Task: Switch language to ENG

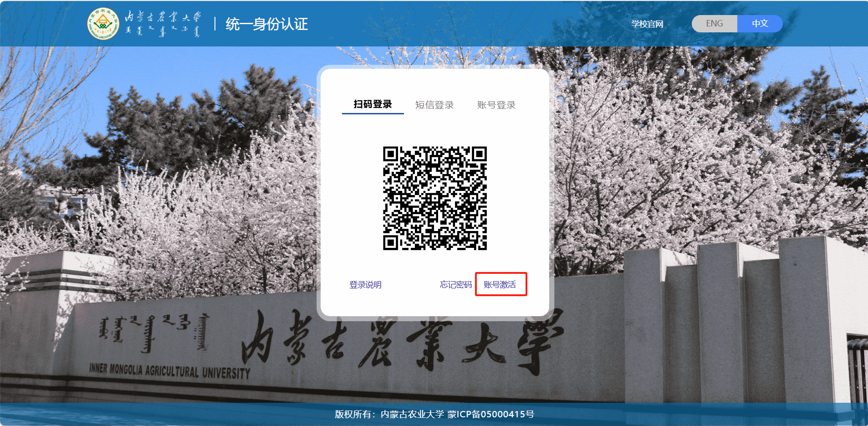Action: pyautogui.click(x=714, y=24)
